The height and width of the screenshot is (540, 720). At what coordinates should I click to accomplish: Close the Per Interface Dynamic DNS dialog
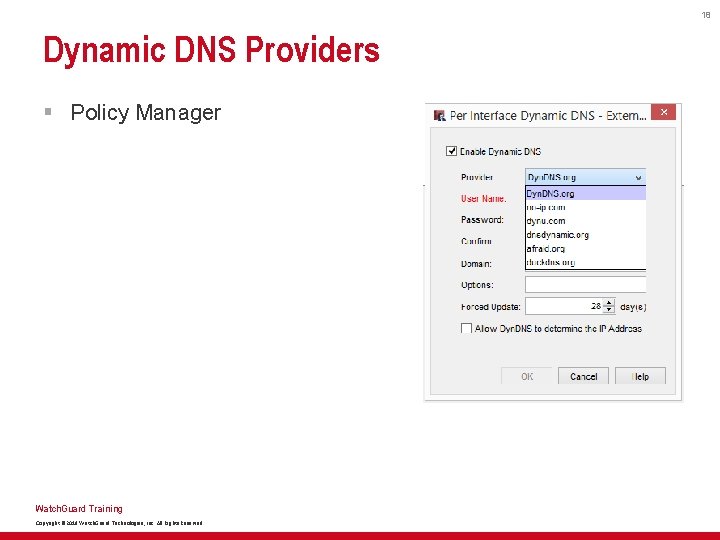point(664,112)
